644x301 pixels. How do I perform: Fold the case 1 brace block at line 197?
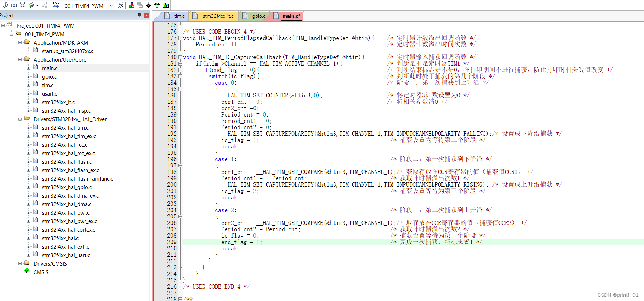click(x=181, y=166)
